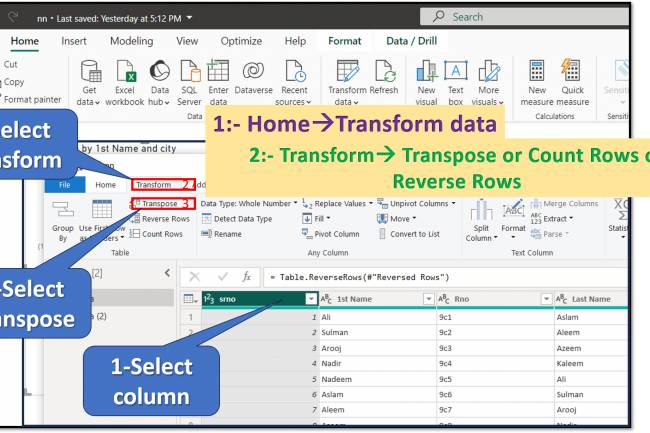Add a New visual

pyautogui.click(x=427, y=83)
